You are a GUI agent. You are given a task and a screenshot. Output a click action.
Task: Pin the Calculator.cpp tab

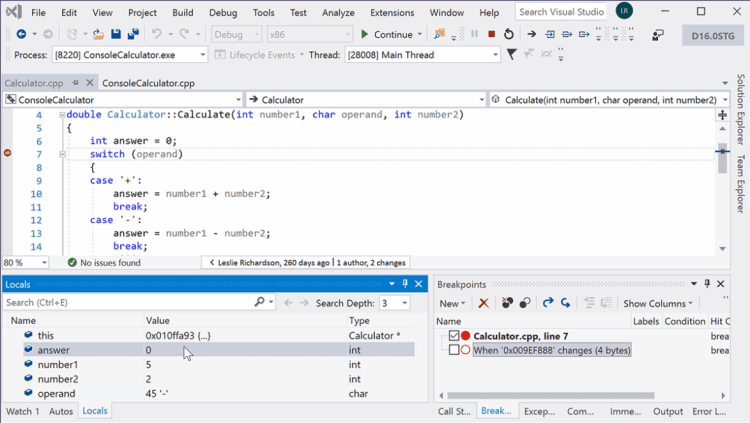point(75,83)
